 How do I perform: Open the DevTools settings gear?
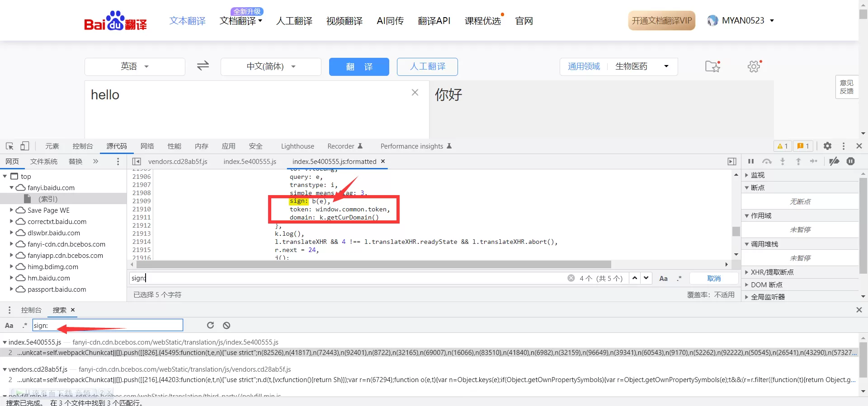[x=827, y=146]
